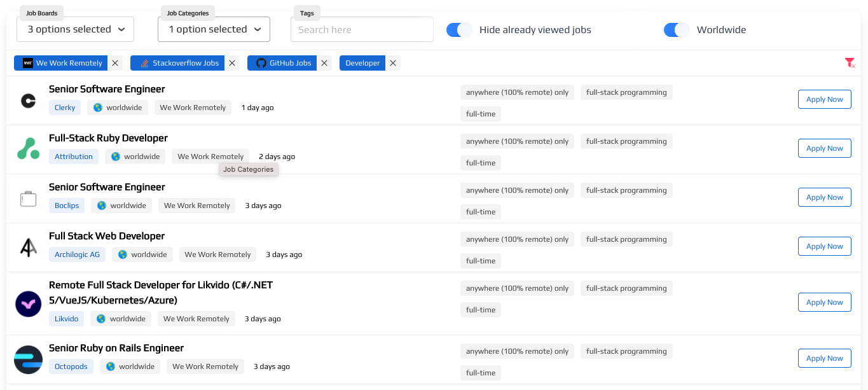Select the full-stack programming tag for Octopods
The height and width of the screenshot is (390, 868).
coord(626,351)
